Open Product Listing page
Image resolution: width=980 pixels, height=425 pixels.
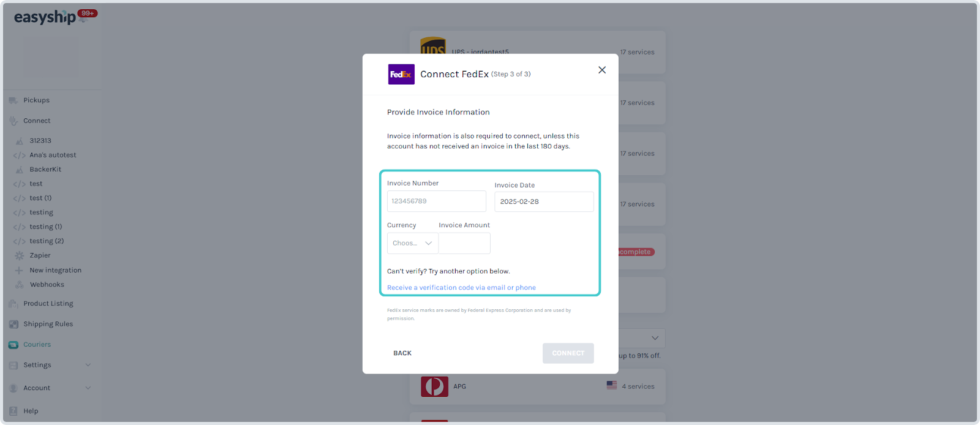click(48, 304)
